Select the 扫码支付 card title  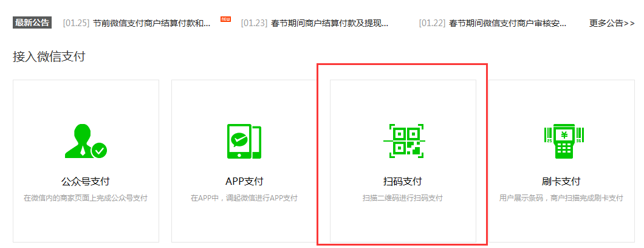pyautogui.click(x=403, y=181)
